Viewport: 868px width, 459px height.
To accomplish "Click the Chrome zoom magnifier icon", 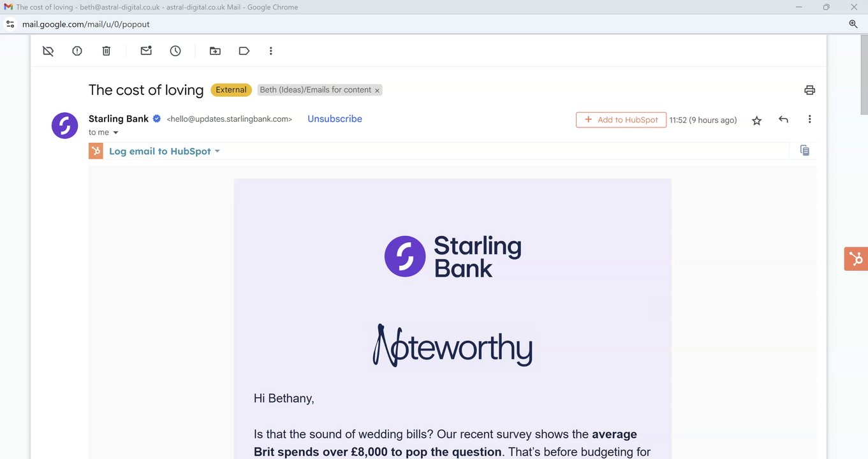I will click(853, 24).
